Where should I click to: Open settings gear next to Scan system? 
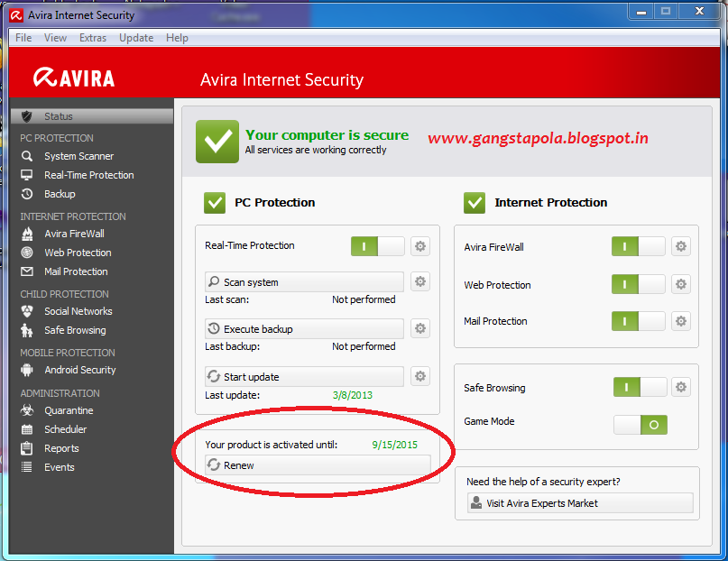(420, 281)
